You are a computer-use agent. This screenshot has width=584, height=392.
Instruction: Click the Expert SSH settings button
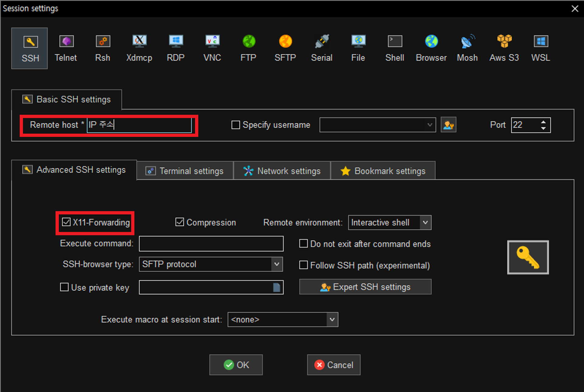coord(365,287)
